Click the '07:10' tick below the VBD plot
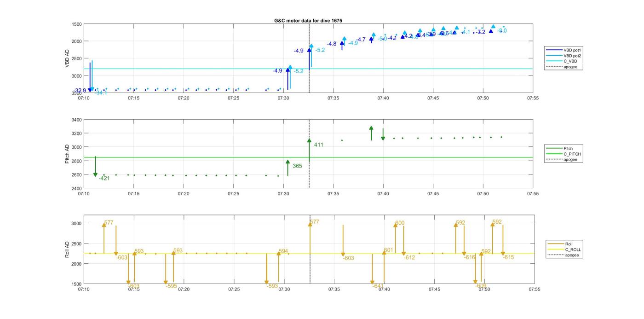This screenshot has width=644, height=319. pyautogui.click(x=84, y=98)
